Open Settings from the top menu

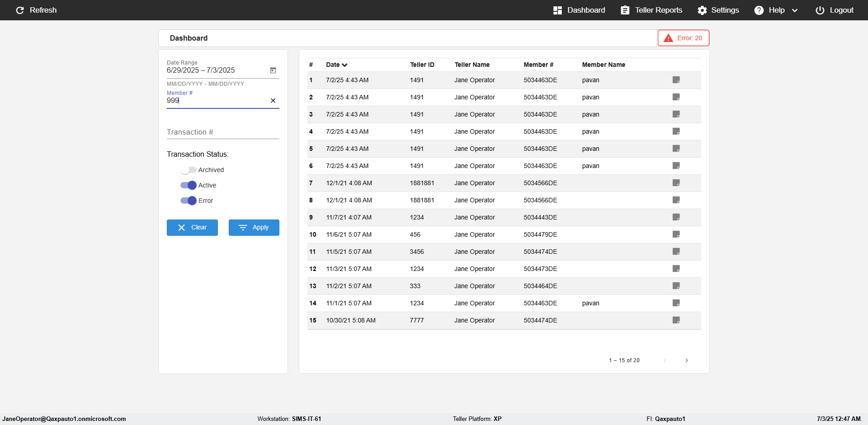pos(718,10)
